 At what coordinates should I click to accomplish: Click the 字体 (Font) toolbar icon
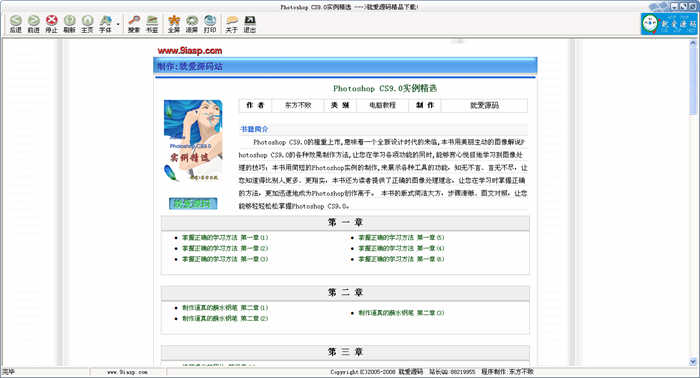click(x=105, y=24)
